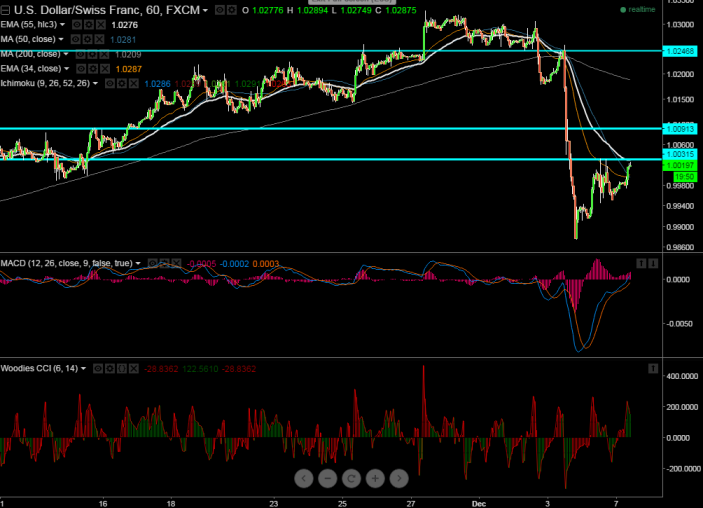Expand the EMA (34, close) dropdown arrow

tap(66, 69)
